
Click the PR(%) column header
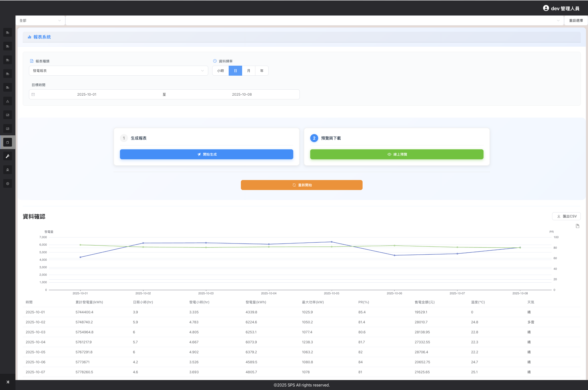pos(364,302)
